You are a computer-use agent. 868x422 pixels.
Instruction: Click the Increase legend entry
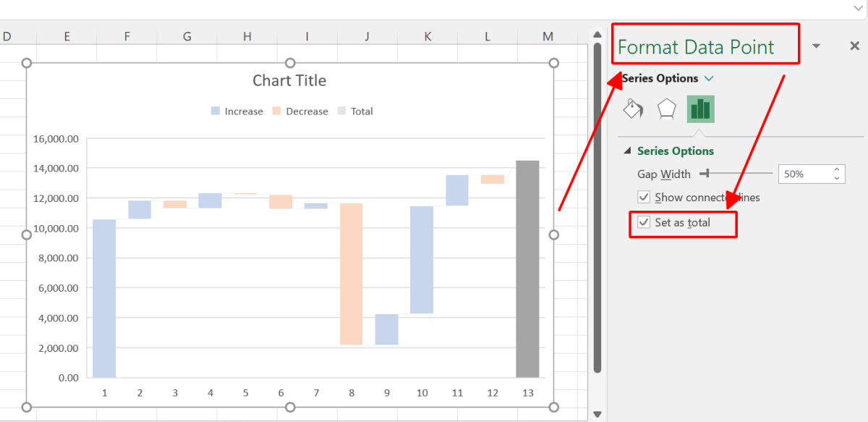[x=237, y=111]
